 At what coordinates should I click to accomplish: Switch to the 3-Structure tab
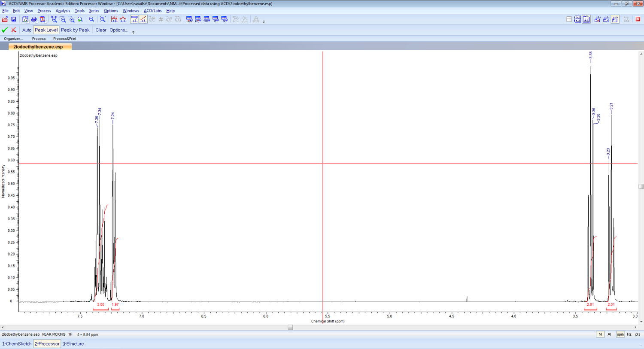tap(73, 344)
